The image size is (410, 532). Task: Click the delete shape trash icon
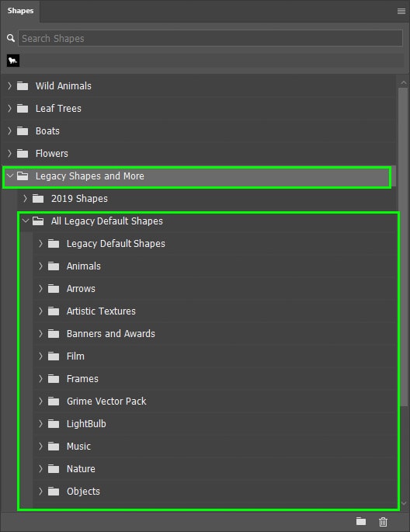coord(383,521)
